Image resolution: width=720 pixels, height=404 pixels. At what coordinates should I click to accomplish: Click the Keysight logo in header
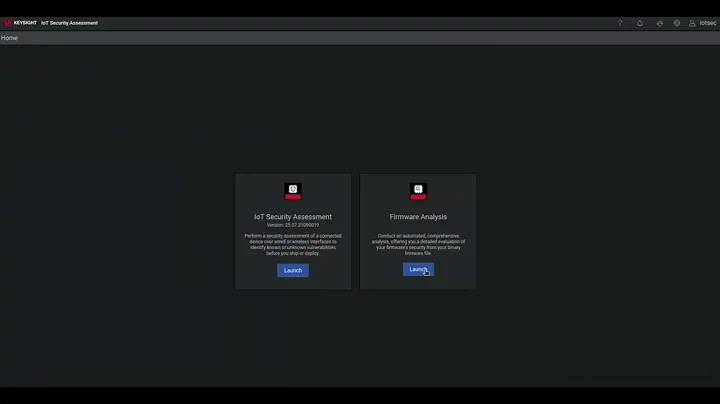point(20,22)
